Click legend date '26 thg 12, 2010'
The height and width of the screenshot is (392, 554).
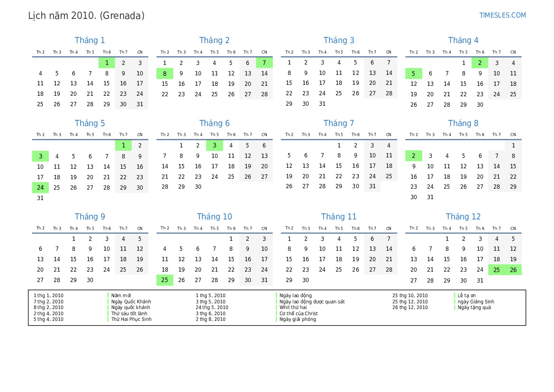point(410,308)
